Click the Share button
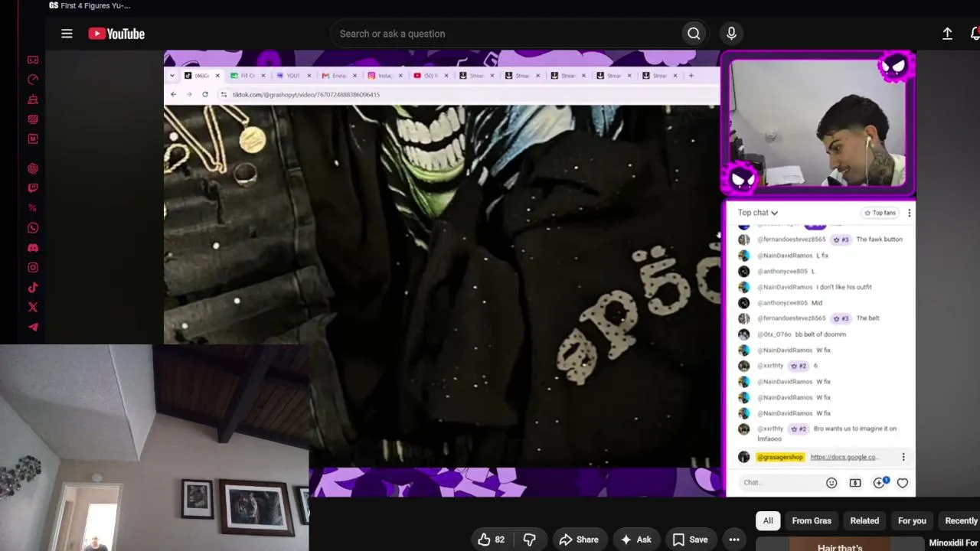Screen dimensions: 980x551 579,540
